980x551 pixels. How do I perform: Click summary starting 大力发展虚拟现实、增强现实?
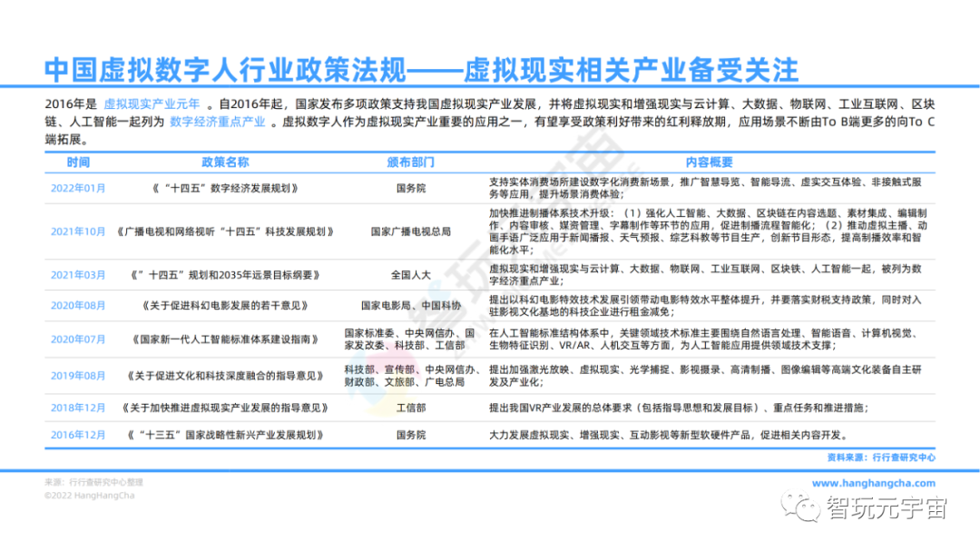[669, 435]
